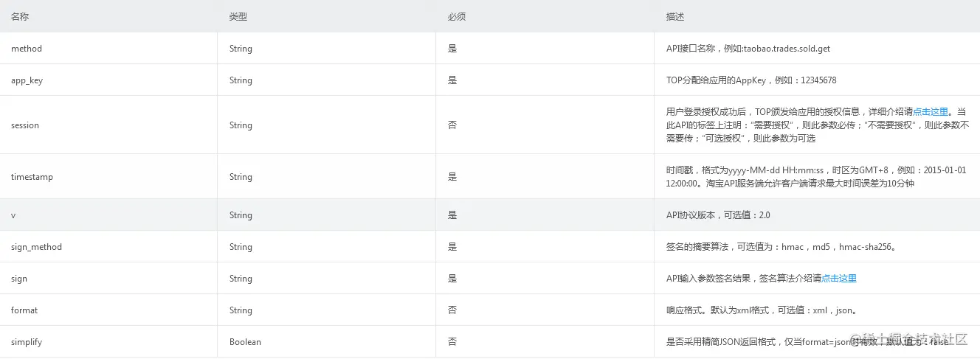Click the timestamp parameter name
This screenshot has height=359, width=980.
click(32, 177)
